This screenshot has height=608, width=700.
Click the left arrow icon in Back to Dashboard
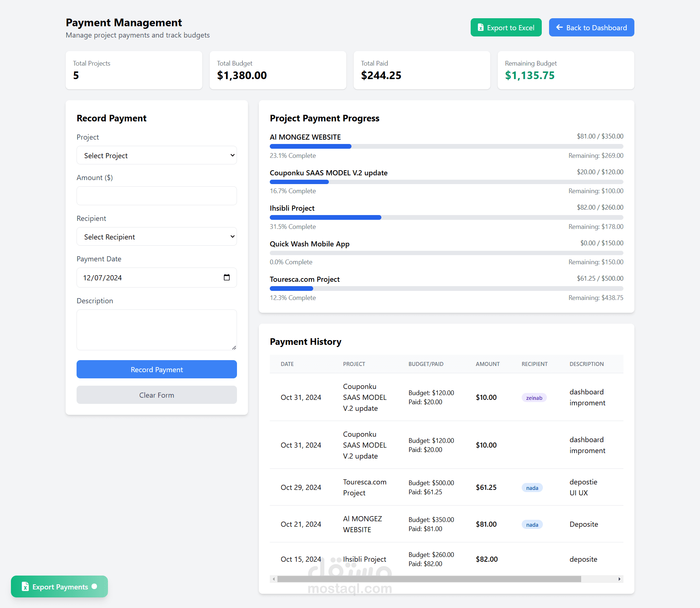pyautogui.click(x=559, y=27)
